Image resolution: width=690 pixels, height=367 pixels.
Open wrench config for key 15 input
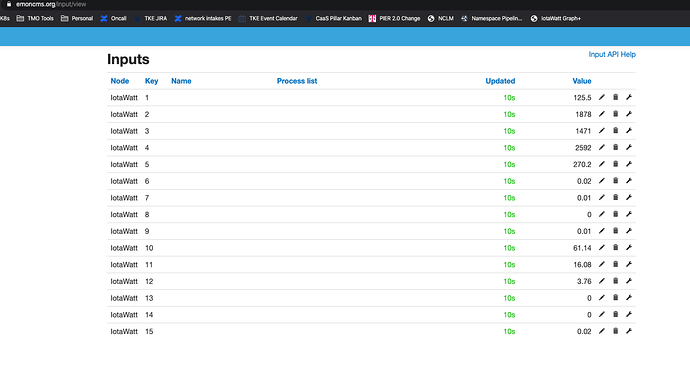click(x=629, y=331)
